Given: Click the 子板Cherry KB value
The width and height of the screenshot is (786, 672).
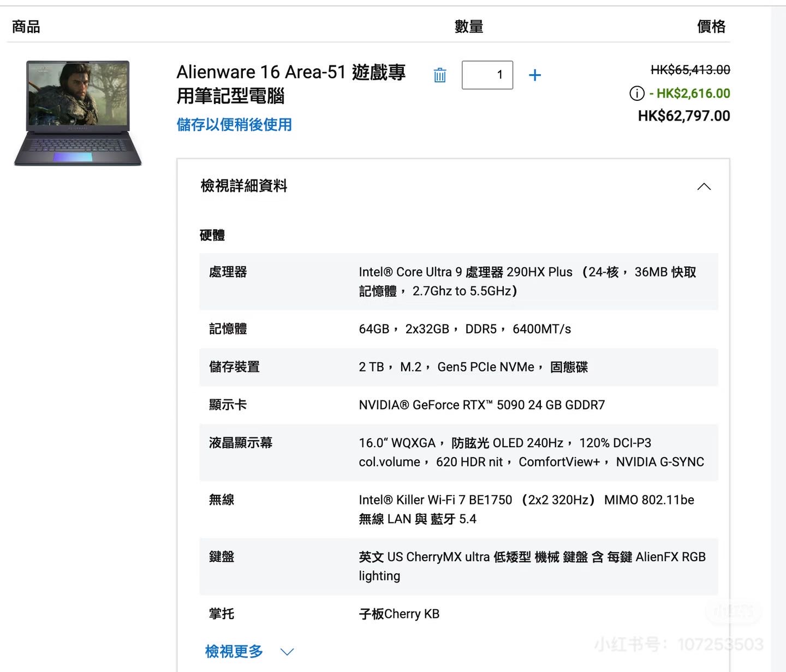Looking at the screenshot, I should point(399,614).
